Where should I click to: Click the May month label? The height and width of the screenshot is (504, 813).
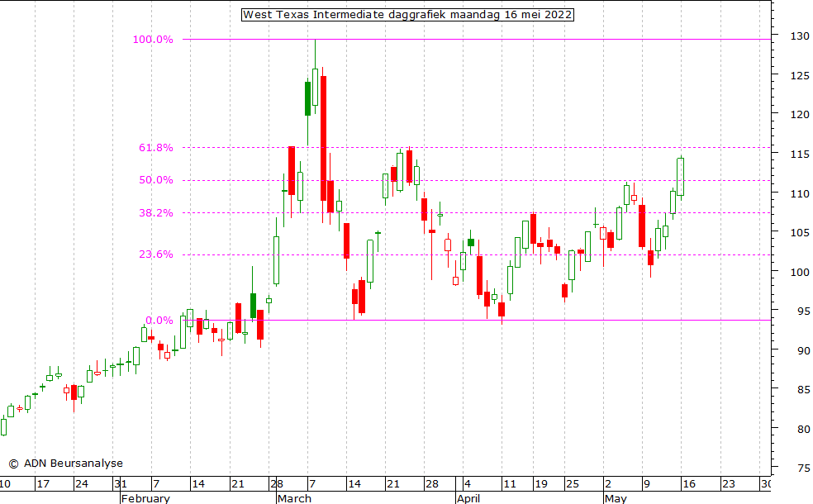click(x=616, y=498)
